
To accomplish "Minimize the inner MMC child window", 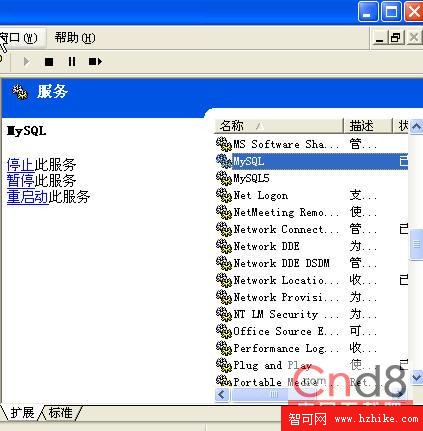I will [380, 37].
